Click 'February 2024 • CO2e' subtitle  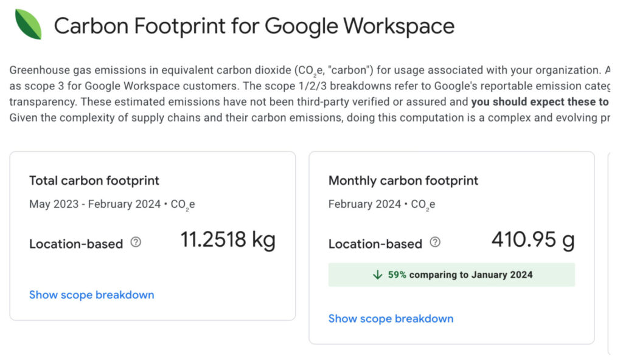point(382,204)
